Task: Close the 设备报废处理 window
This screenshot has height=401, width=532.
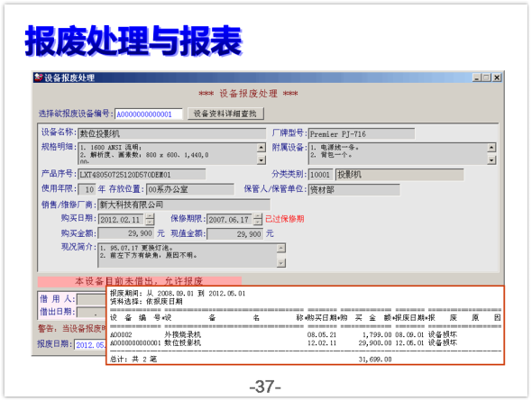Action: click(497, 77)
